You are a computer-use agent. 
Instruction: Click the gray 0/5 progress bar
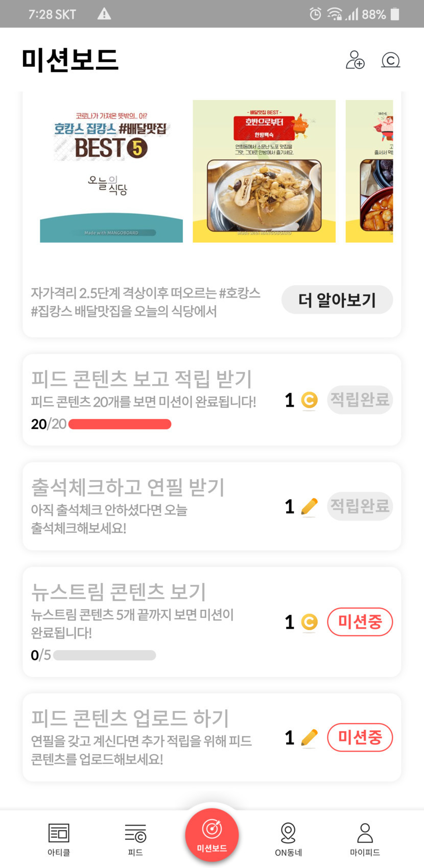104,655
